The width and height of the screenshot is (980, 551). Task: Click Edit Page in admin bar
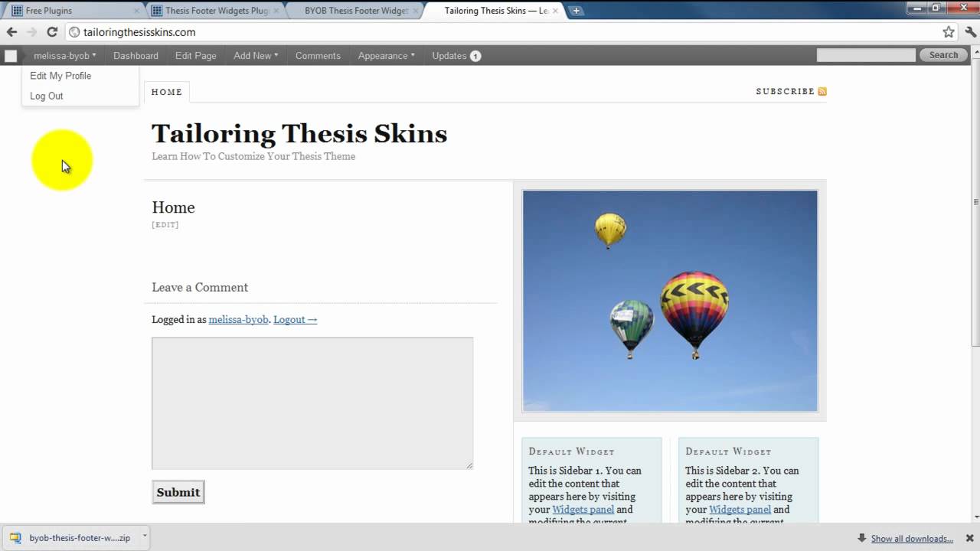pos(195,56)
